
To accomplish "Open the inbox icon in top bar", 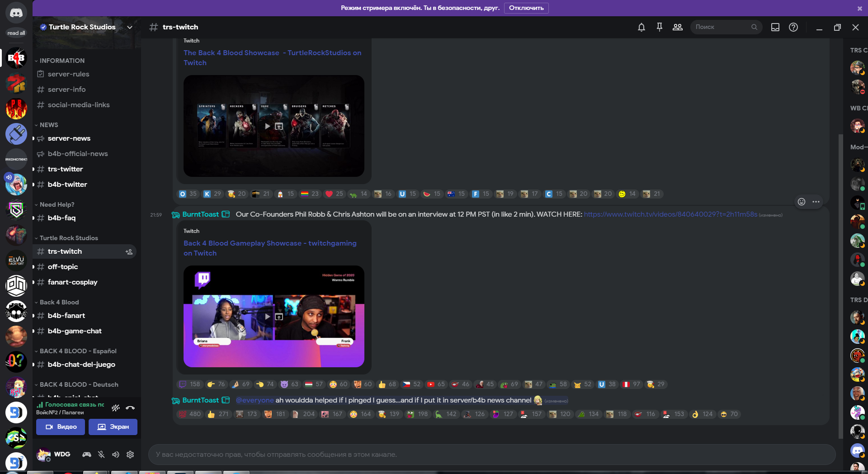I will click(x=775, y=27).
